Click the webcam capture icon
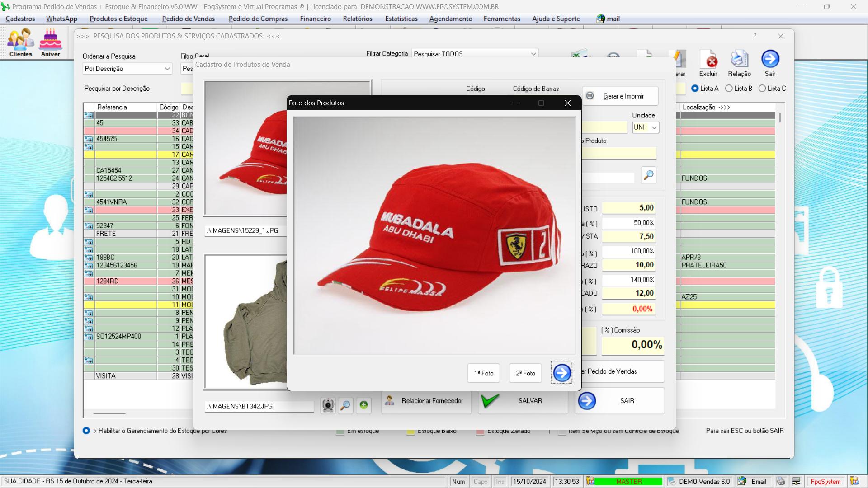 coord(328,405)
